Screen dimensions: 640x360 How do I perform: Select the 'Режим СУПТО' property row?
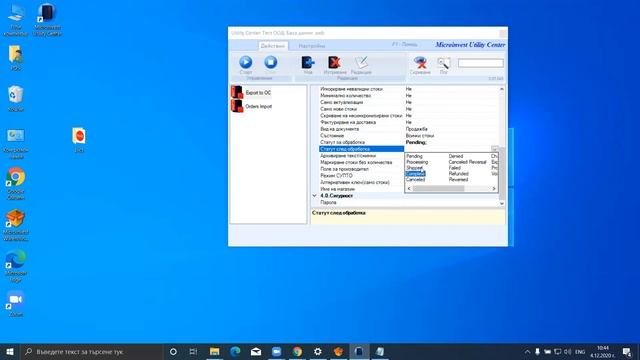336,176
